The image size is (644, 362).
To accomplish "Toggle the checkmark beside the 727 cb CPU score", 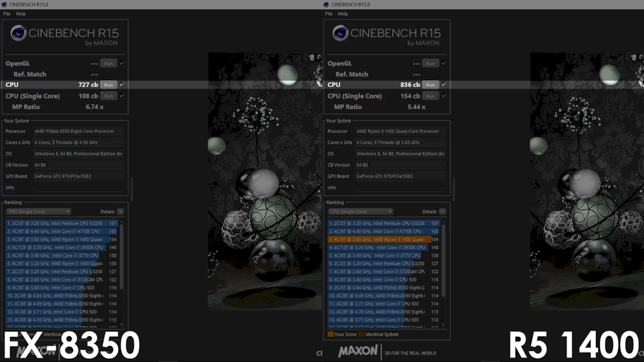I will coord(122,84).
